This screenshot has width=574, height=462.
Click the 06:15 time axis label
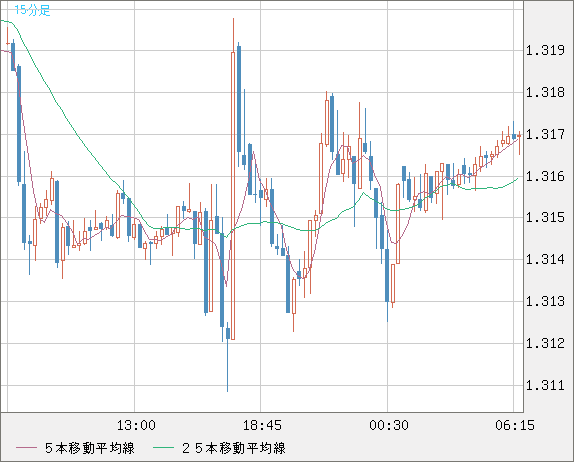pos(515,425)
